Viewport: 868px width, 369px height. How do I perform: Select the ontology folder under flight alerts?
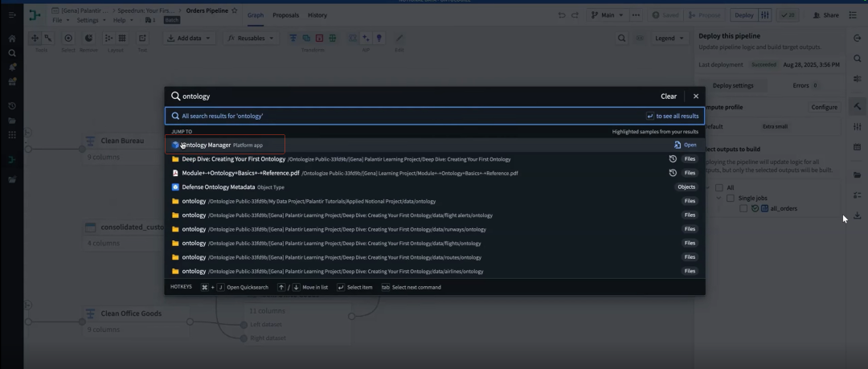(x=435, y=215)
